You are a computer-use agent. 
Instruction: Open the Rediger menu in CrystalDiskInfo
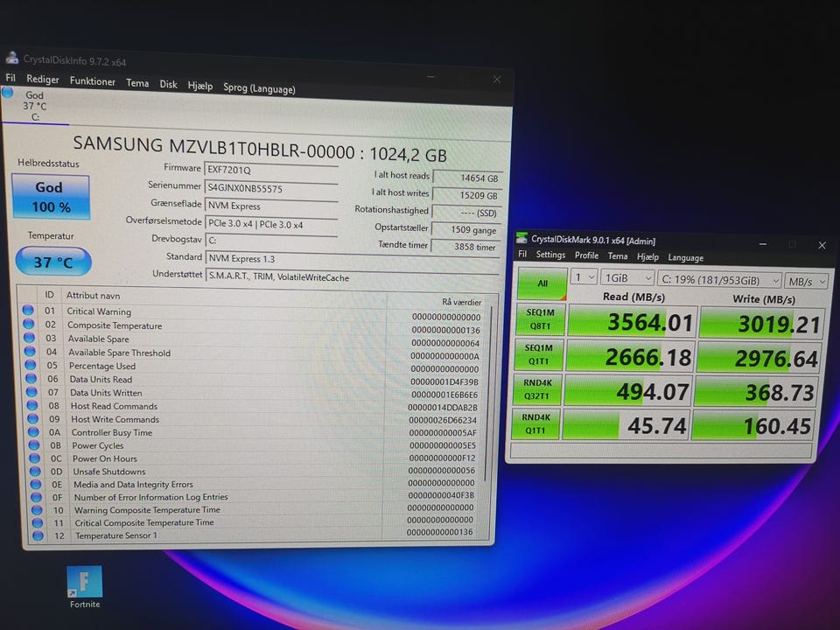coord(43,80)
